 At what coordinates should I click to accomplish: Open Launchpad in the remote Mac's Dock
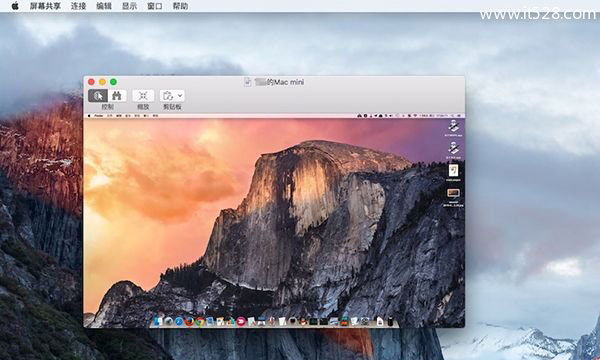168,322
